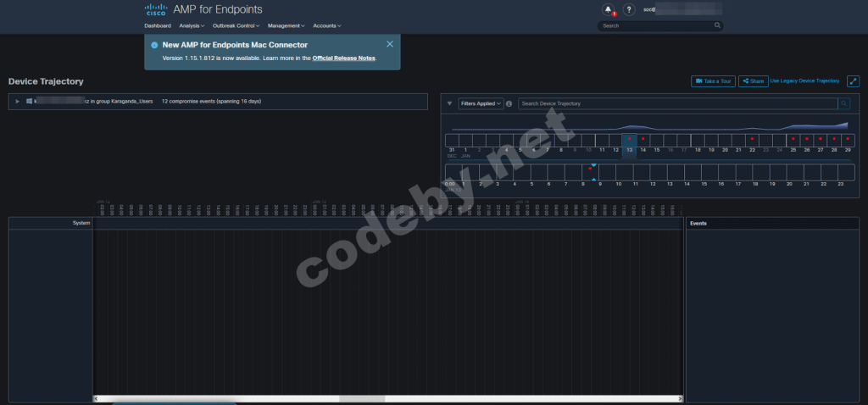
Task: Open the help question mark icon
Action: [x=629, y=10]
